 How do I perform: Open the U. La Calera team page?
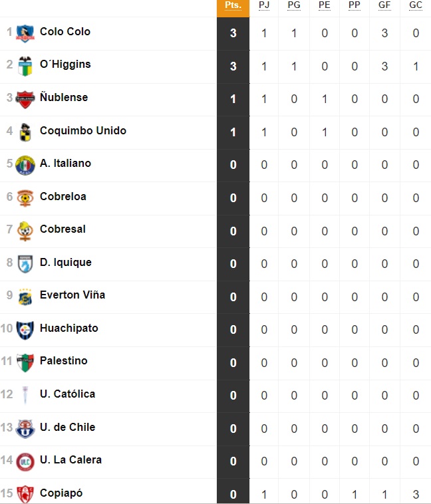click(x=71, y=460)
